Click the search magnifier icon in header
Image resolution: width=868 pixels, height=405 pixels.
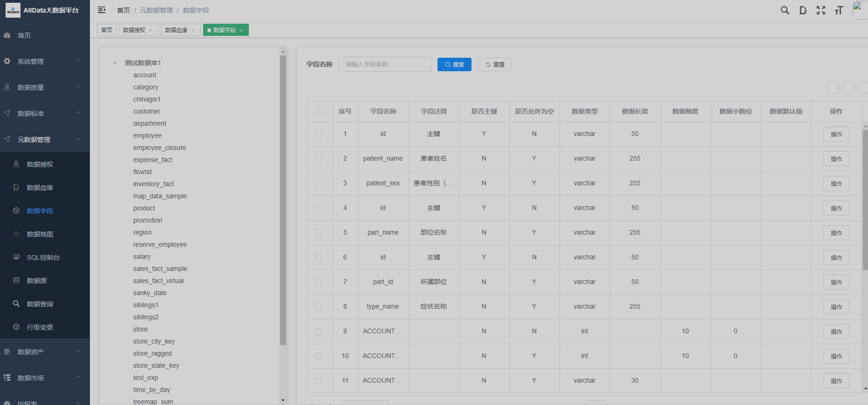click(785, 10)
